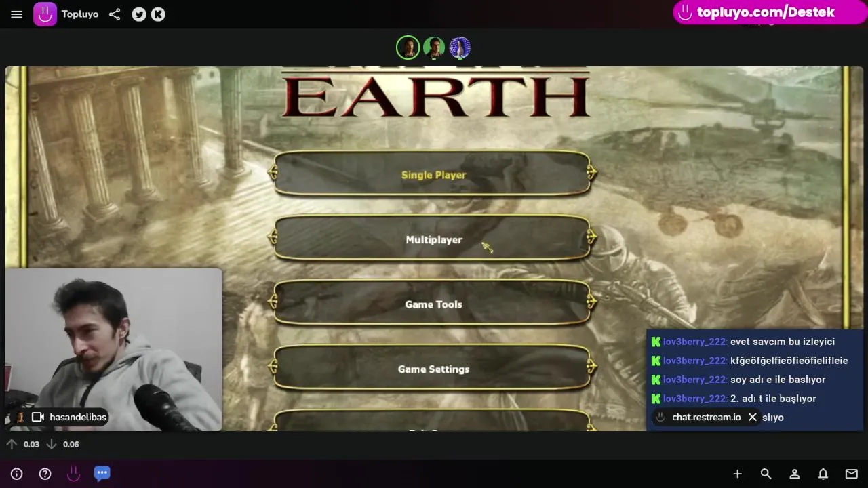Open the Kick icon link
The height and width of the screenshot is (488, 868).
pos(158,14)
